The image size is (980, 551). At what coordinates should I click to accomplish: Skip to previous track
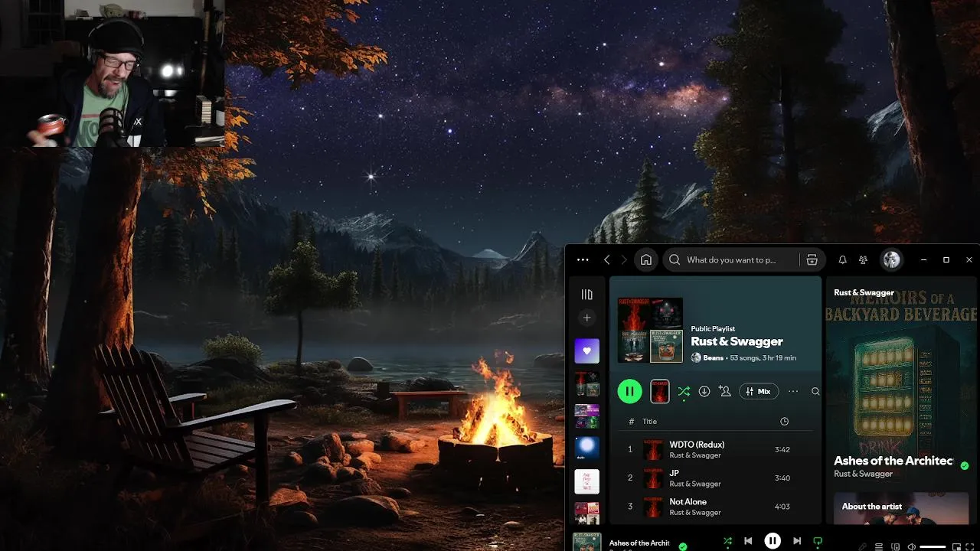click(748, 541)
